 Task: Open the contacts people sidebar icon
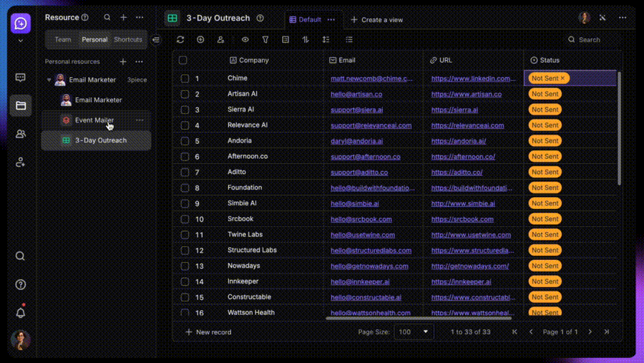click(20, 134)
